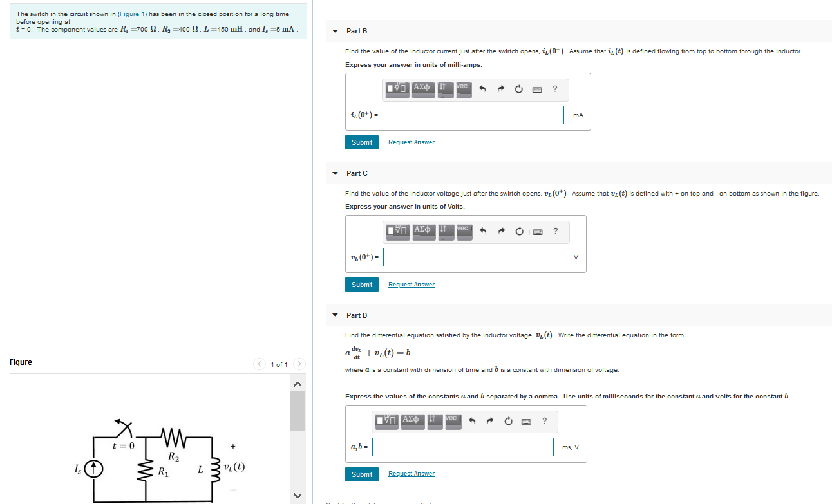Reset the Part C answer field
The image size is (832, 504).
(x=519, y=232)
